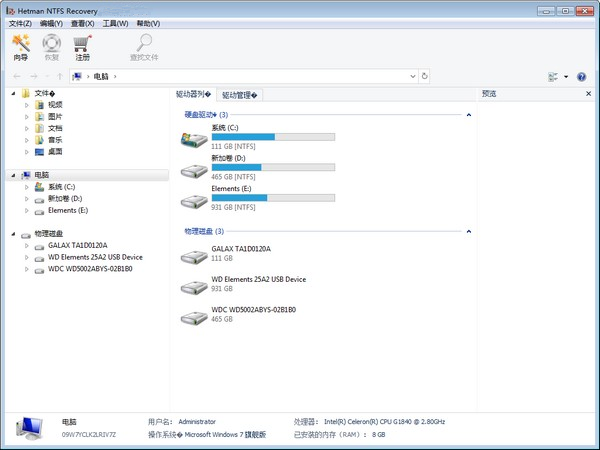Click the computer icon in status bar
600x450 pixels.
click(29, 428)
